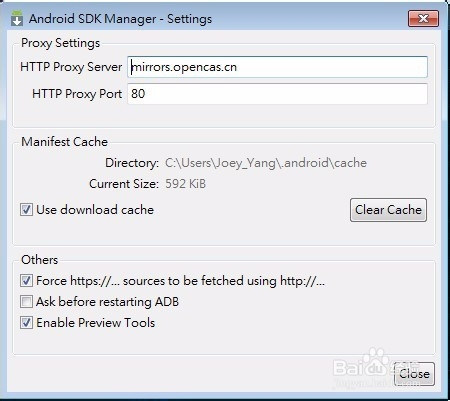Enable Ask before restarting ADB
The image size is (450, 401).
click(26, 302)
